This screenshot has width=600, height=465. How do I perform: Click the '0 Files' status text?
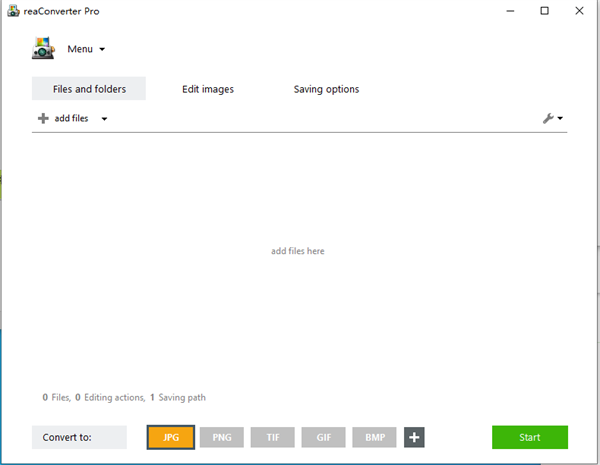(x=57, y=397)
